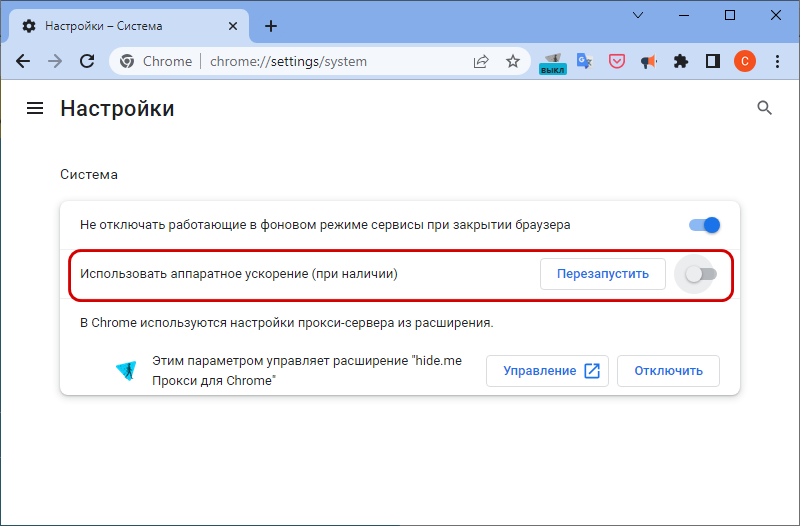This screenshot has width=800, height=526.
Task: Maximize the Chrome window
Action: pos(730,15)
